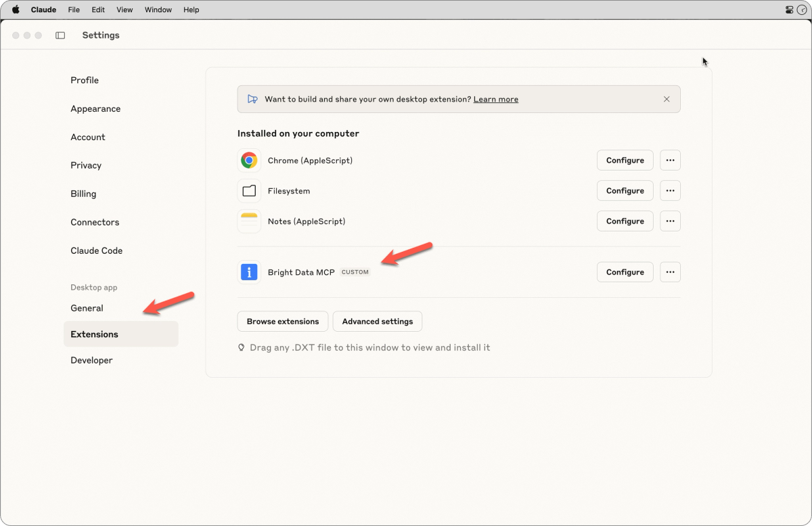This screenshot has height=526, width=812.
Task: Toggle the sidebar panel icon
Action: 60,35
